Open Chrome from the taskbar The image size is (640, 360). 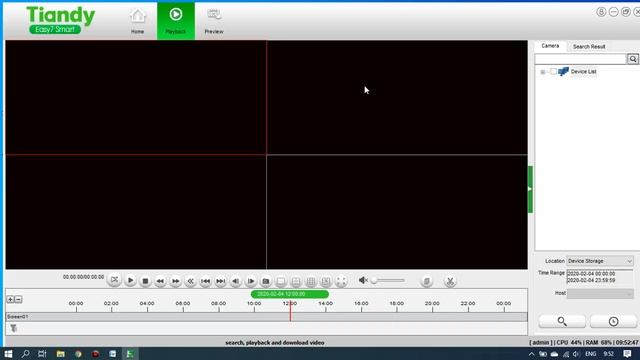click(x=78, y=354)
